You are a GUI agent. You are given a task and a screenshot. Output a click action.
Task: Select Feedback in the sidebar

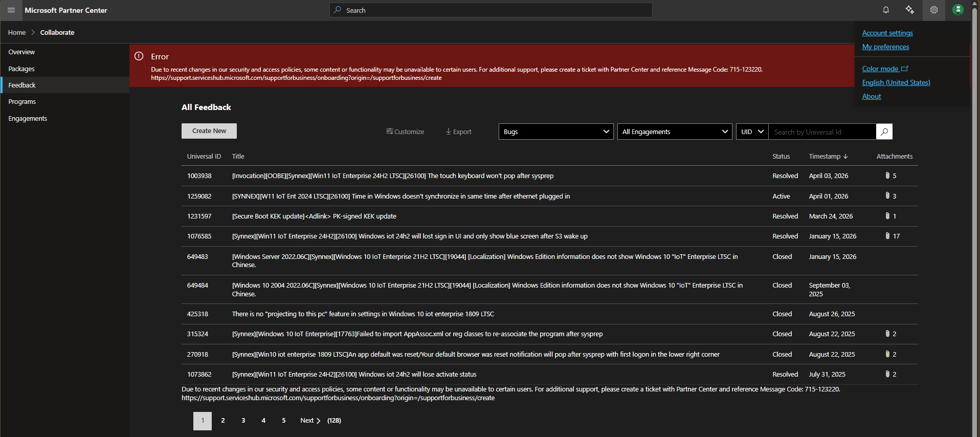[65, 85]
